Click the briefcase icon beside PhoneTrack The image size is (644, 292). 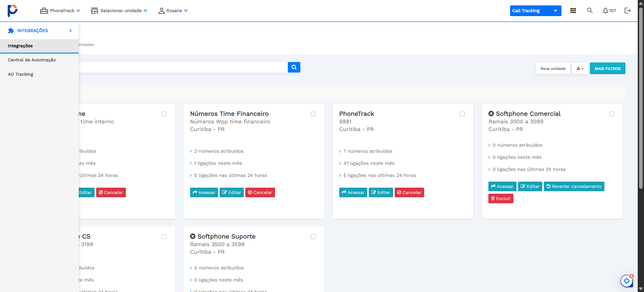pyautogui.click(x=44, y=11)
